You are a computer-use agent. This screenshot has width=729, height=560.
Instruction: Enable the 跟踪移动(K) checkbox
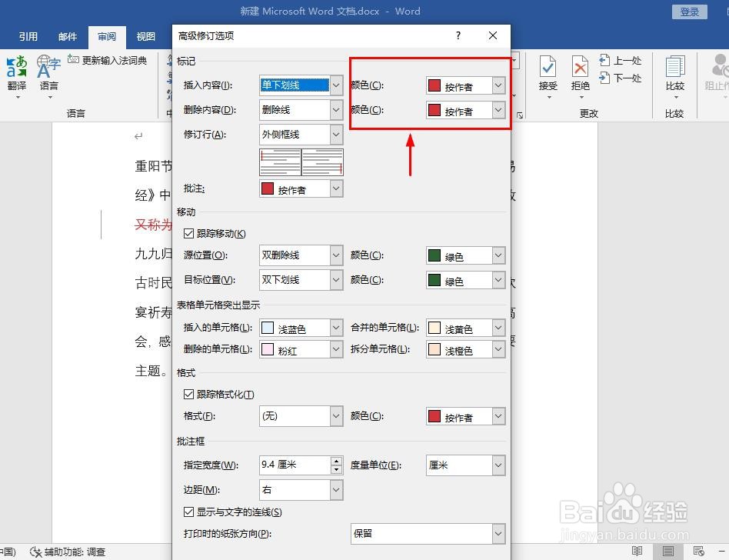[x=188, y=233]
